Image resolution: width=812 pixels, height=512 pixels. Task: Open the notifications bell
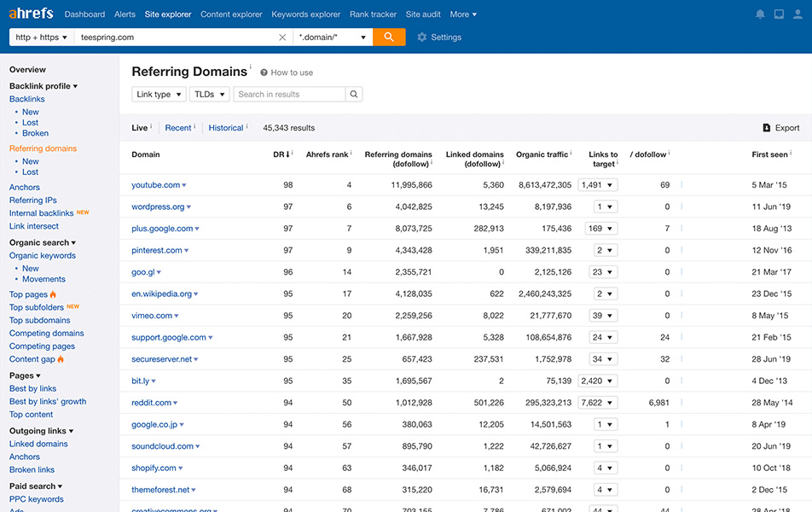[x=760, y=14]
